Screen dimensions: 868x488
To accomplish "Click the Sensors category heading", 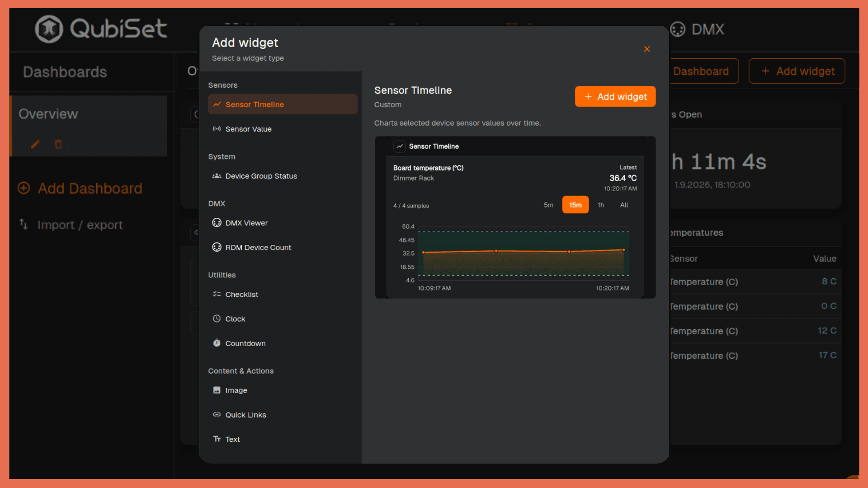I will pyautogui.click(x=223, y=85).
